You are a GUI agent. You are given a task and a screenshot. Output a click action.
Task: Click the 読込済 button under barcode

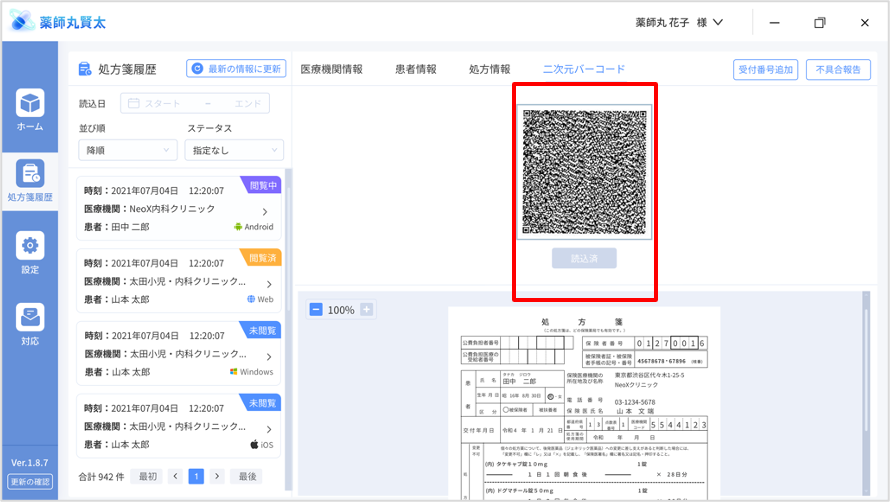[584, 258]
